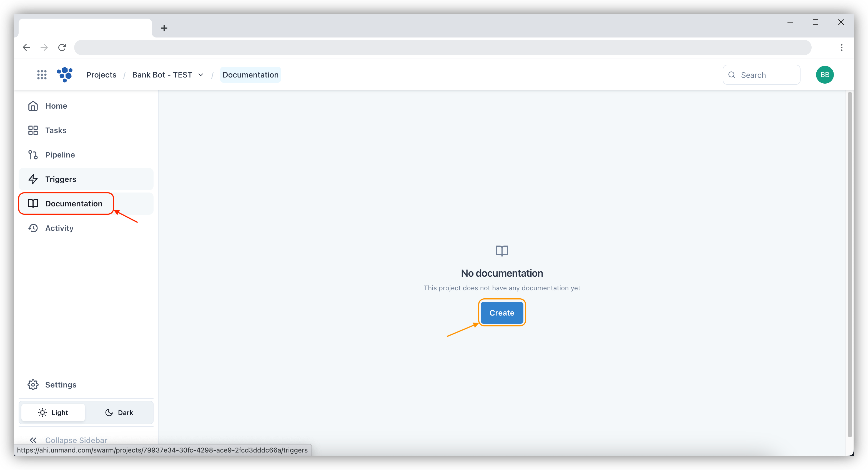
Task: Expand the Bank Bot - TEST project dropdown
Action: [x=201, y=74]
